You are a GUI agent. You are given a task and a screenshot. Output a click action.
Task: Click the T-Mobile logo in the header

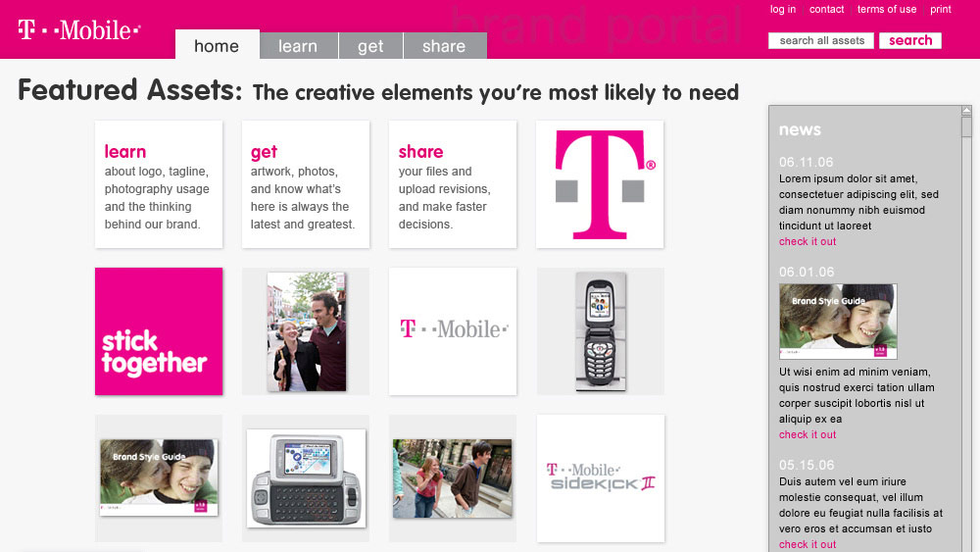click(78, 30)
